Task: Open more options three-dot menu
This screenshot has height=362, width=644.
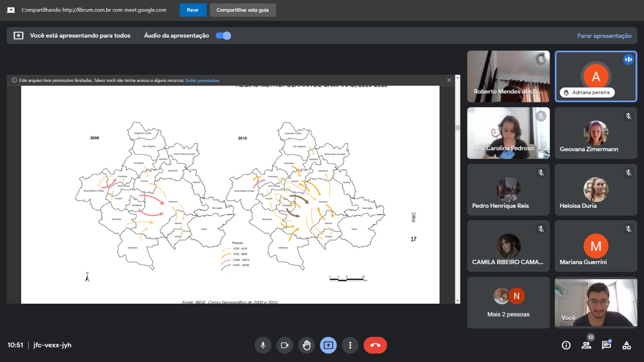Action: click(x=350, y=345)
